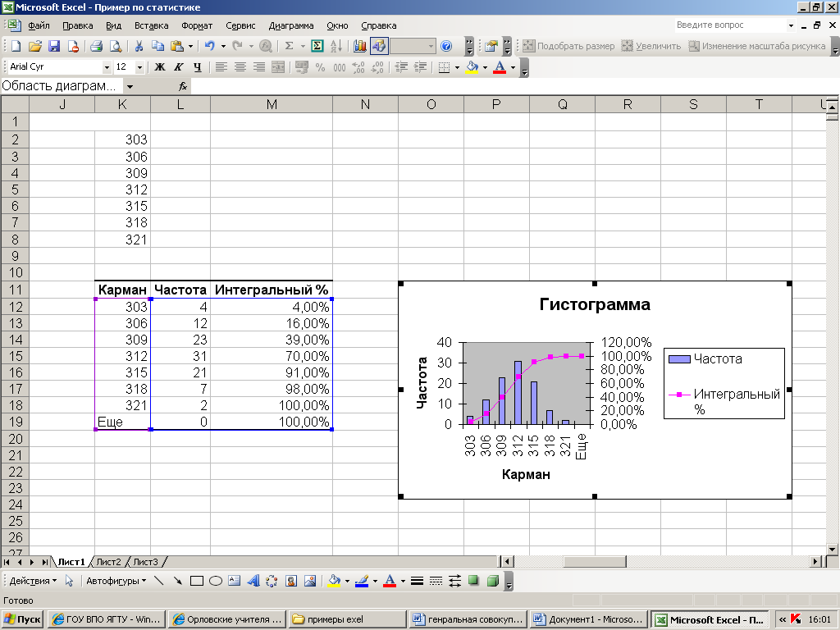This screenshot has width=840, height=630.
Task: Open the borders dropdown arrow
Action: coord(457,67)
